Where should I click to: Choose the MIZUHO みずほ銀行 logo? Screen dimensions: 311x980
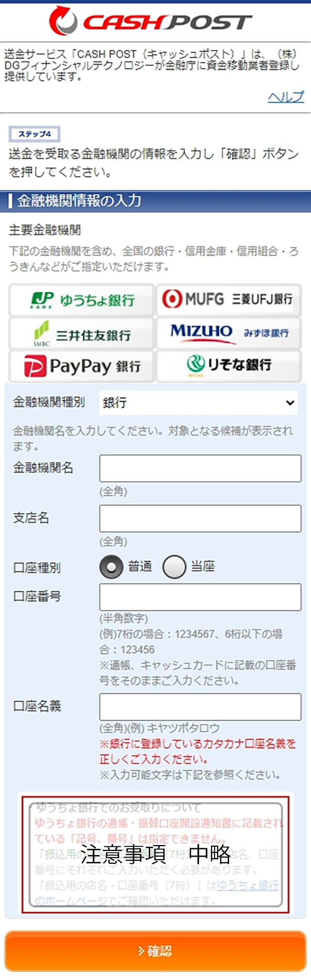(229, 332)
